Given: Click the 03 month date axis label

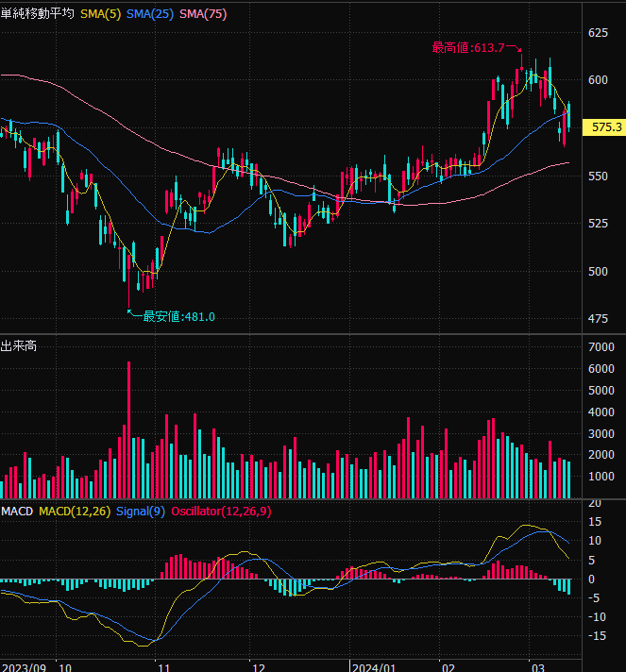Looking at the screenshot, I should pyautogui.click(x=537, y=667).
